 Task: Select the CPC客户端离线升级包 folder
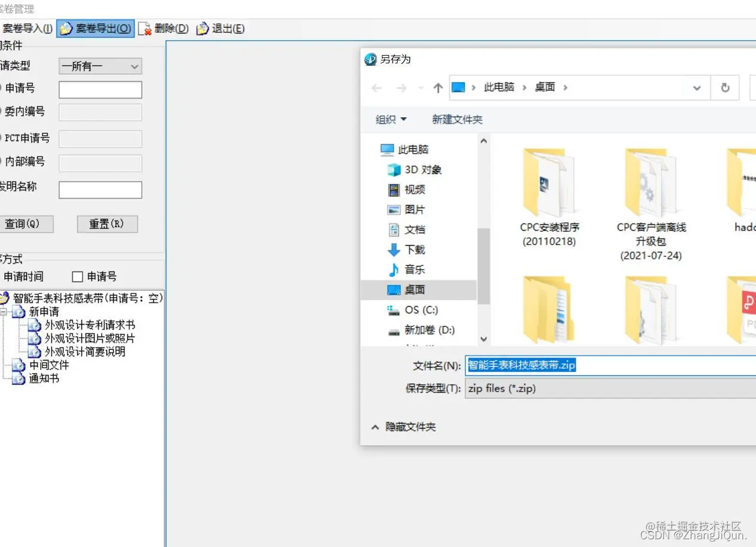click(x=651, y=204)
